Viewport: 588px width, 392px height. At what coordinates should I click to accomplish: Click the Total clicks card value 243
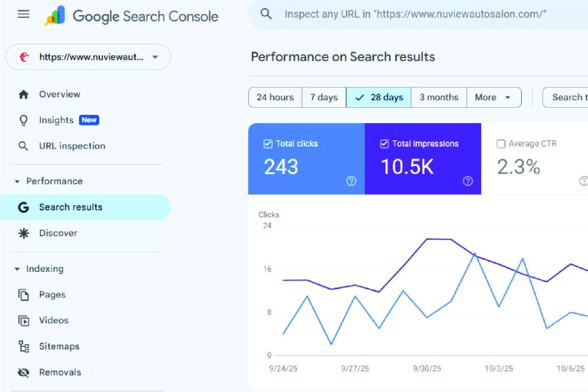click(281, 167)
